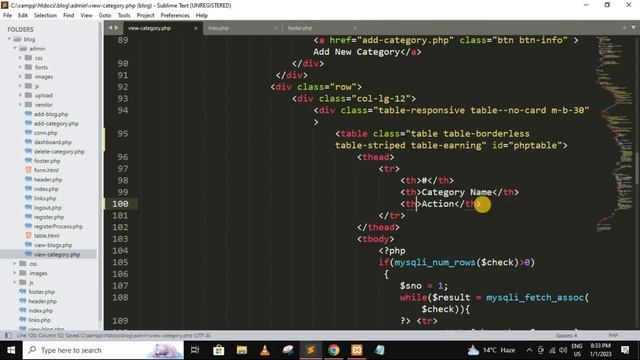Open conn.php via its file icon
Viewport: 640px width, 360px height.
coord(28,133)
